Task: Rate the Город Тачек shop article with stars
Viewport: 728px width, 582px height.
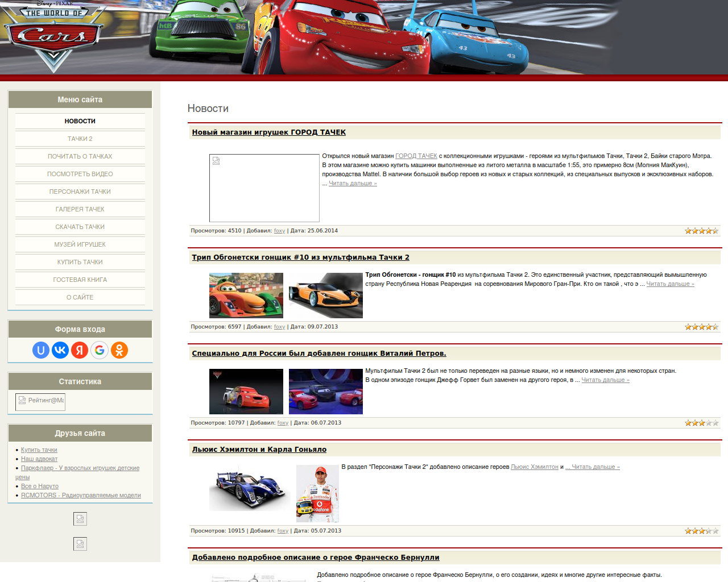Action: tap(702, 231)
